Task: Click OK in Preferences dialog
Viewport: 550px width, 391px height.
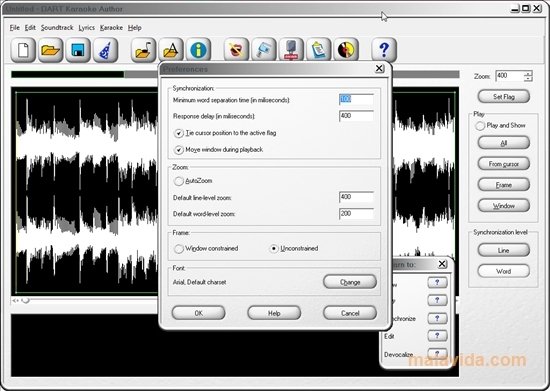Action: (x=199, y=313)
